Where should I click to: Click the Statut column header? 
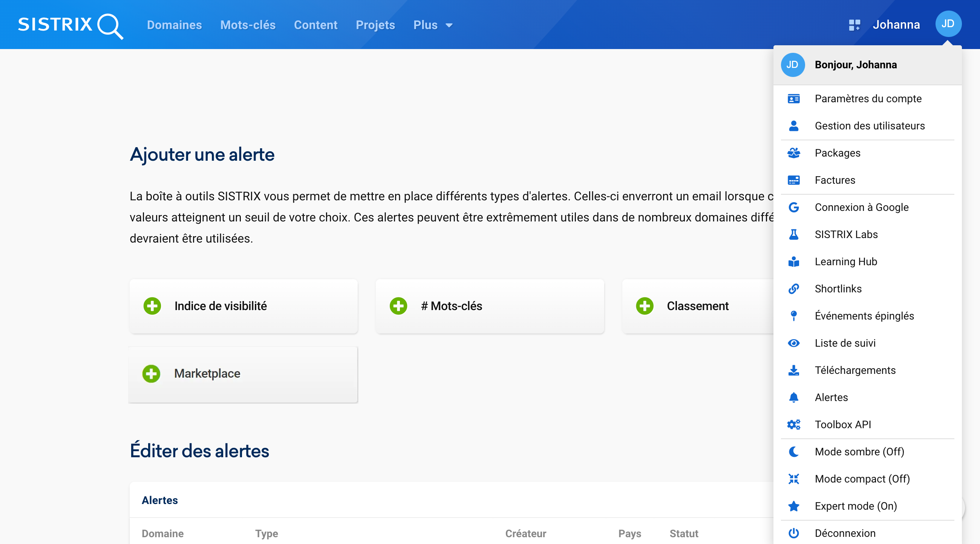point(684,534)
